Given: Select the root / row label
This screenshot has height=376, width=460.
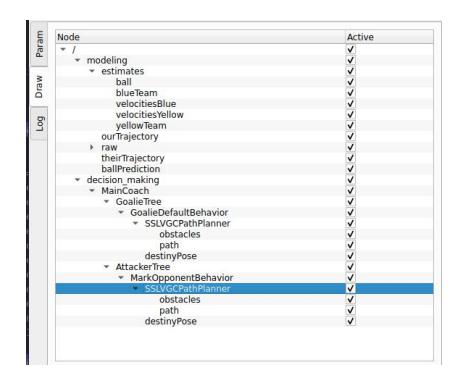Looking at the screenshot, I should click(74, 49).
